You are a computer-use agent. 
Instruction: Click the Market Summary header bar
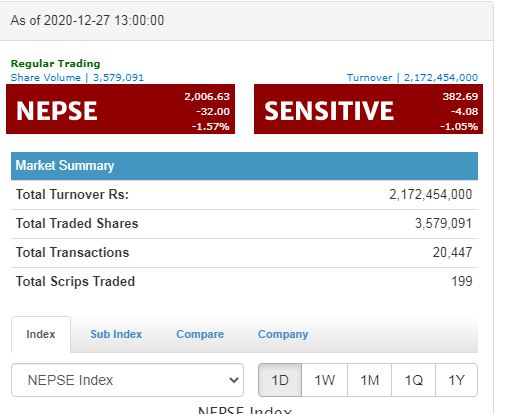click(x=245, y=166)
